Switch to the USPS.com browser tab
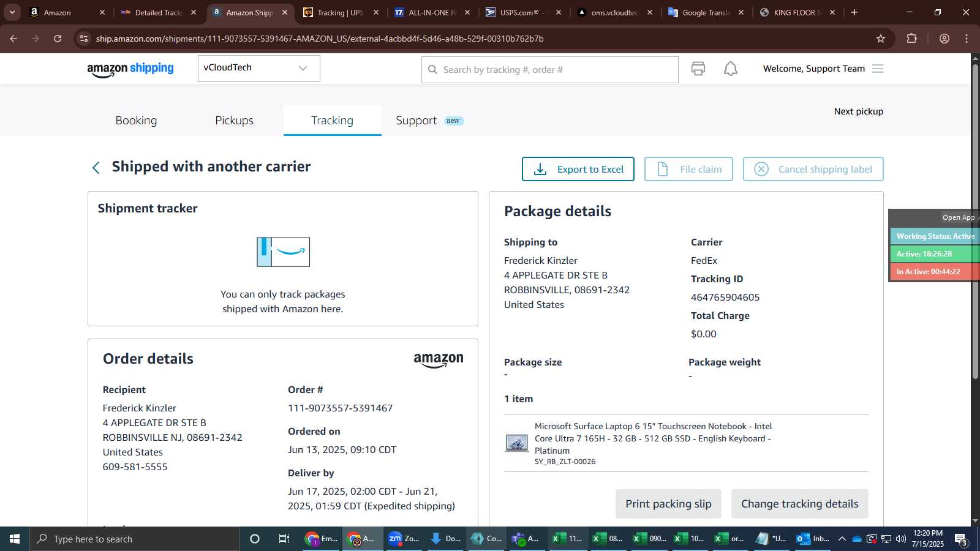The image size is (980, 551). click(522, 12)
